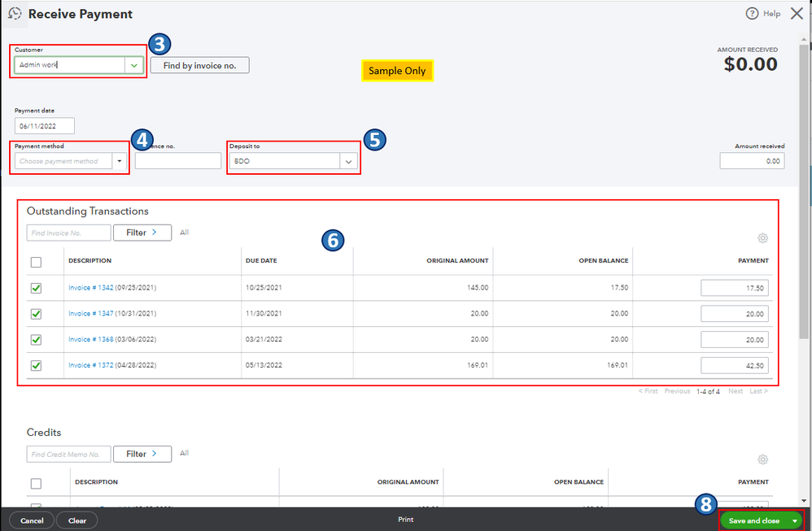812x531 pixels.
Task: Uncheck Invoice # 1342 checkbox
Action: pos(36,288)
